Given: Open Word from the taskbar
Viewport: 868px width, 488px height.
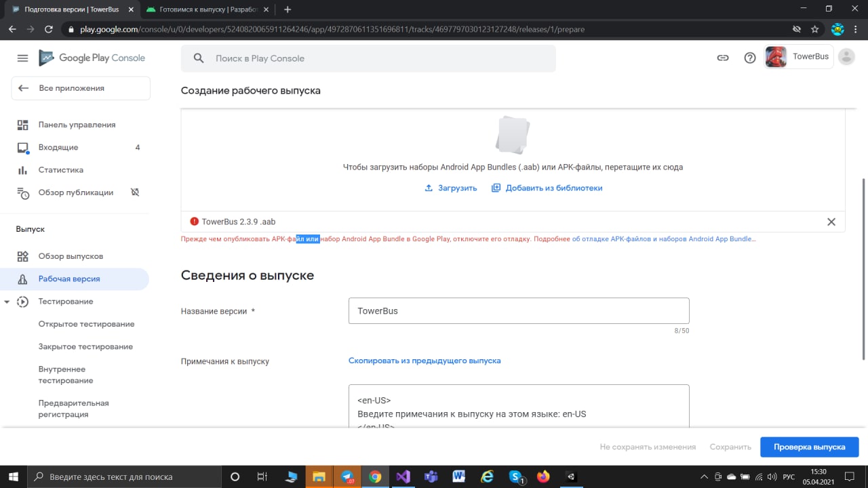Looking at the screenshot, I should pyautogui.click(x=459, y=476).
